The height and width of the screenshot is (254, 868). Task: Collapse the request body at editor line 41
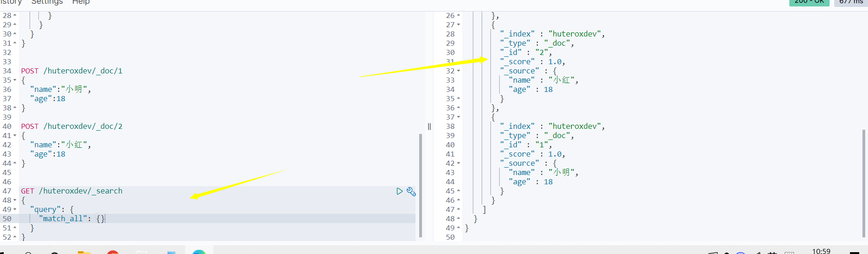tap(15, 136)
